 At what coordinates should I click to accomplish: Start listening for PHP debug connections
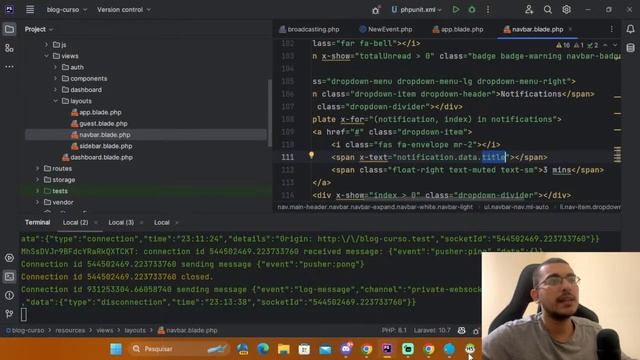coord(376,10)
